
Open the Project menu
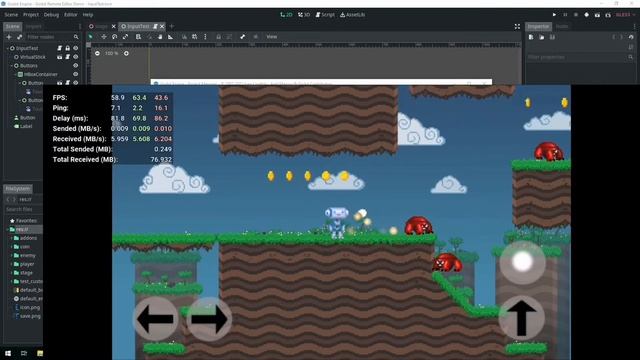[31, 15]
